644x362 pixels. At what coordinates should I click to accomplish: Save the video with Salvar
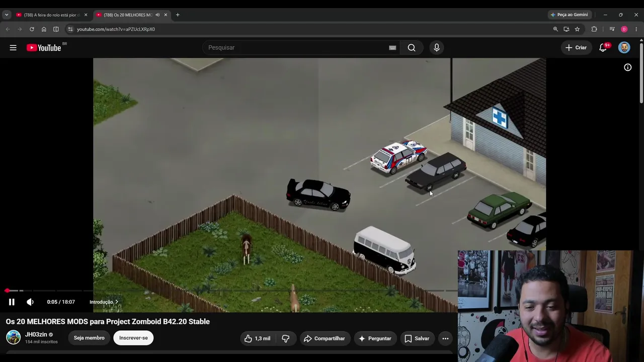pyautogui.click(x=417, y=338)
